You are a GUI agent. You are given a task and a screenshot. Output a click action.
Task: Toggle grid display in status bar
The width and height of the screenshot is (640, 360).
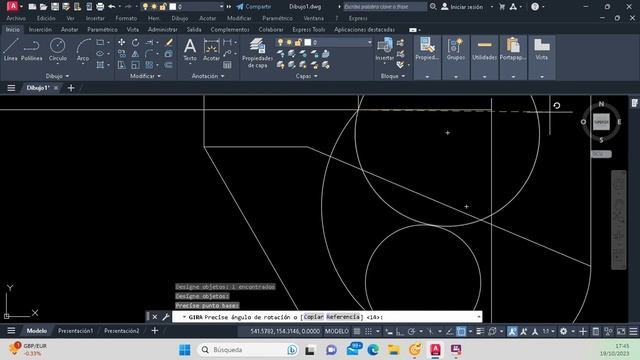pyautogui.click(x=357, y=331)
